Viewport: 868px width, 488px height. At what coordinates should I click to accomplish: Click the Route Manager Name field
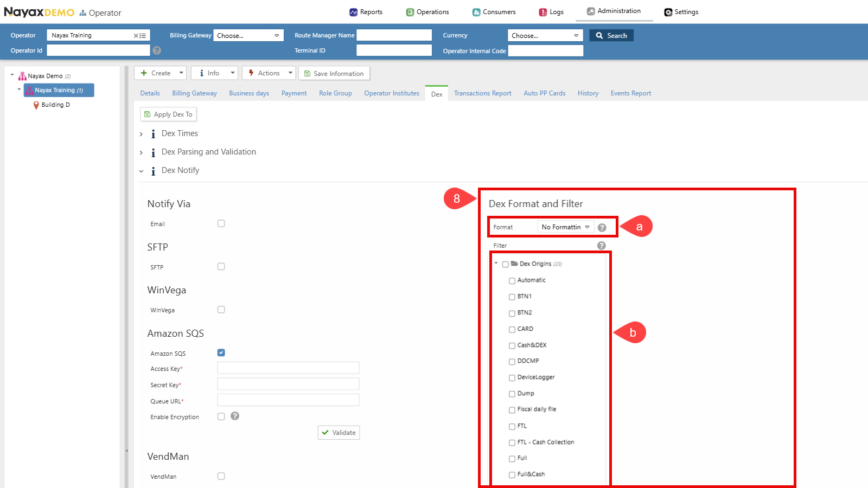[x=394, y=35]
